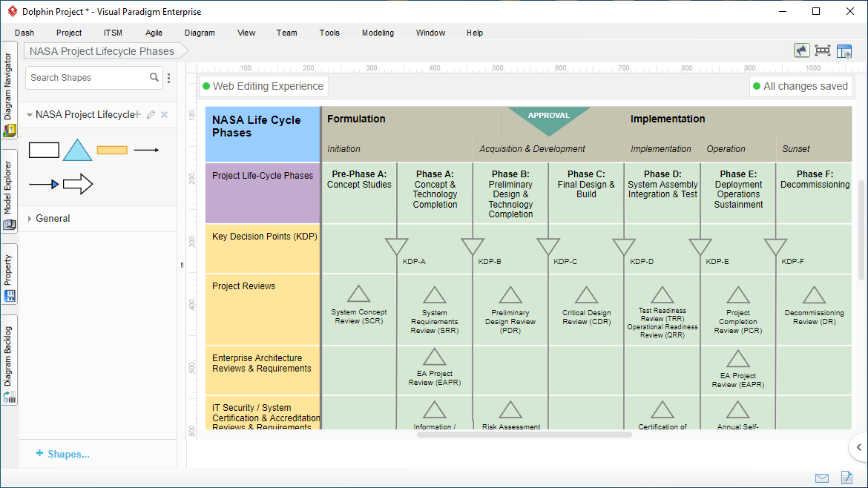868x488 pixels.
Task: Select the KDP-C decision triangle
Action: pyautogui.click(x=548, y=246)
